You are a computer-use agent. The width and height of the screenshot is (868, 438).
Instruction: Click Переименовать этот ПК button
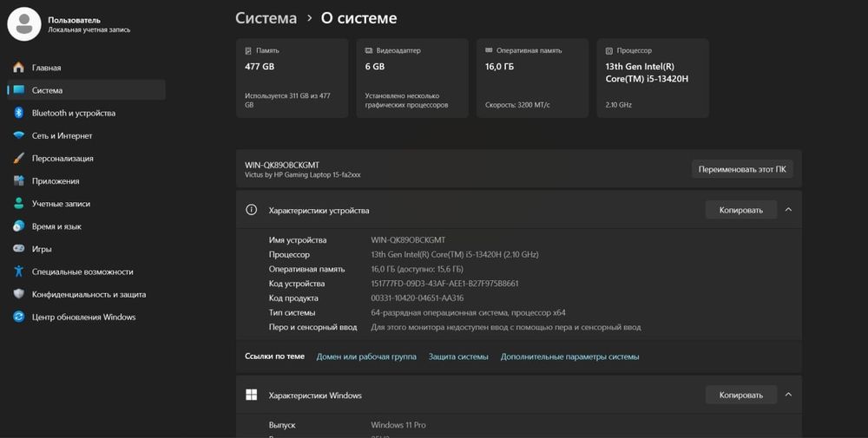742,169
